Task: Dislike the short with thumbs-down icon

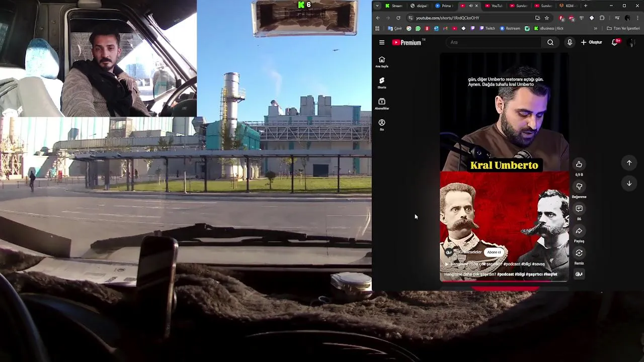Action: pyautogui.click(x=579, y=187)
